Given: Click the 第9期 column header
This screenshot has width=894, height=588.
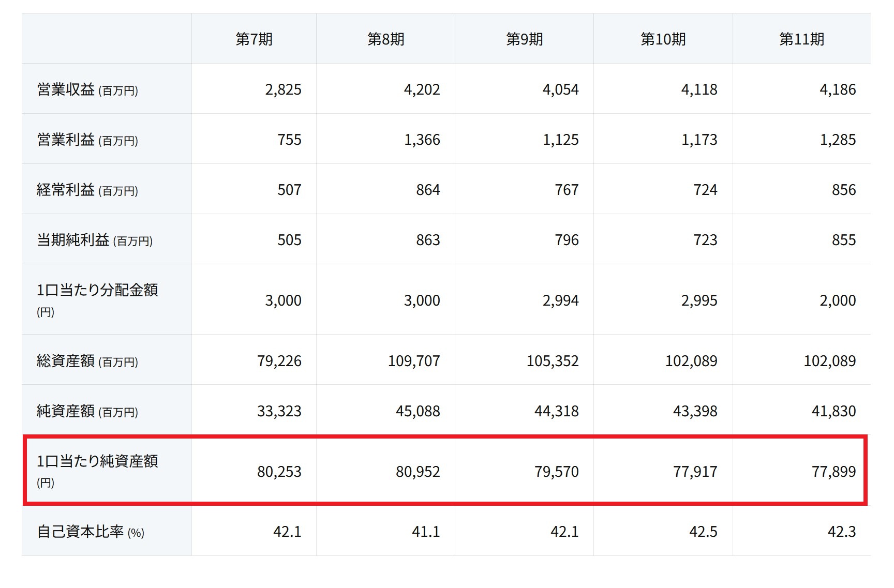Looking at the screenshot, I should click(x=524, y=39).
